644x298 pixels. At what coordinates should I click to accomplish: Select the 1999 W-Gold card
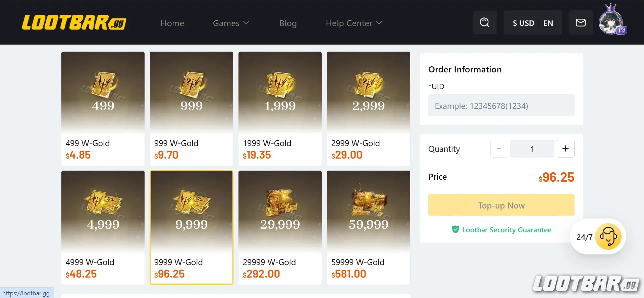(280, 108)
